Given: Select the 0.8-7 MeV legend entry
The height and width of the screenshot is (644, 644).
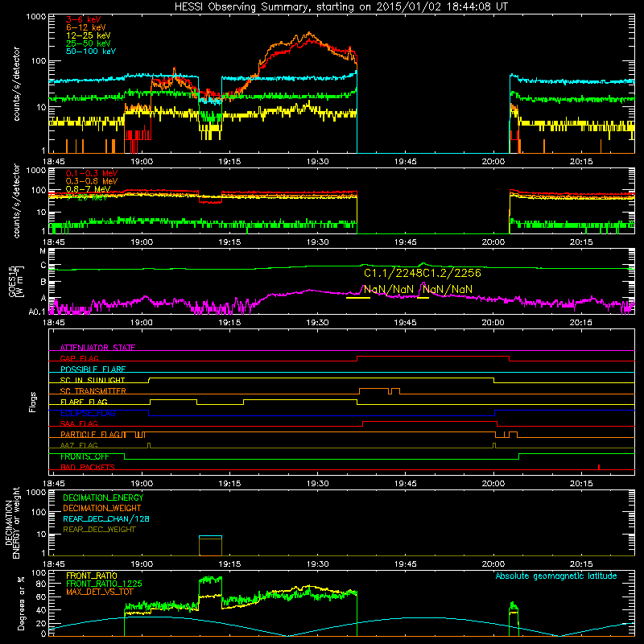Looking at the screenshot, I should tap(88, 189).
